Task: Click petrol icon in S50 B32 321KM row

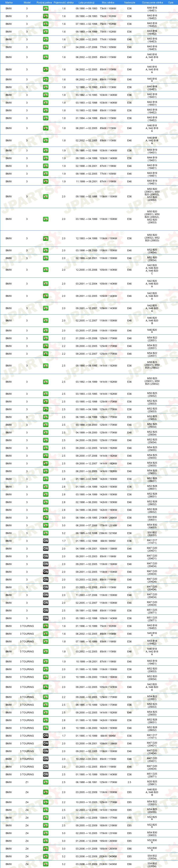Action: [46, 533]
